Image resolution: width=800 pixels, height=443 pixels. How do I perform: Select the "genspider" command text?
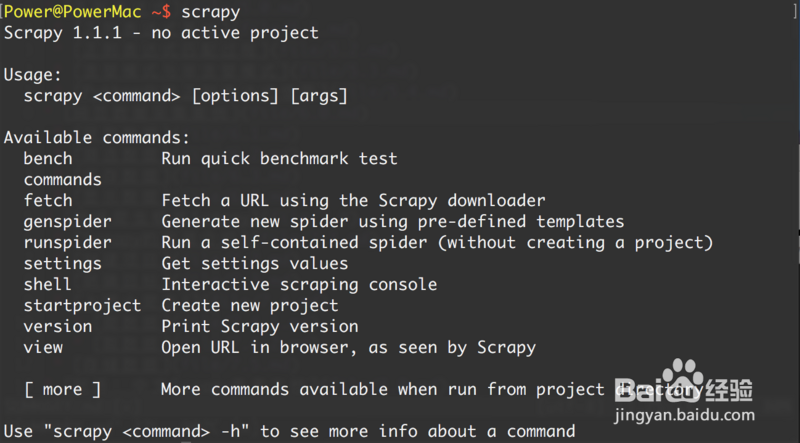[x=68, y=221]
